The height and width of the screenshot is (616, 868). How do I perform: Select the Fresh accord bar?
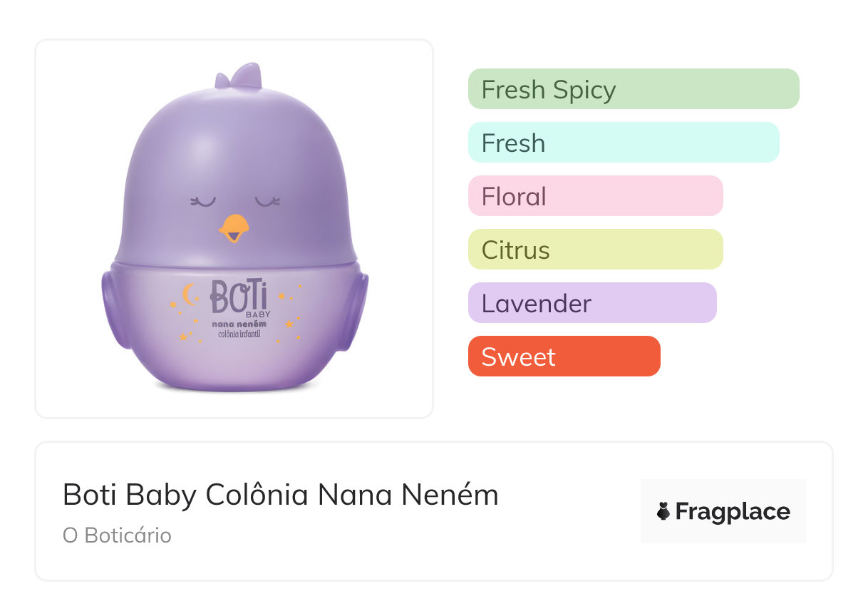[623, 143]
